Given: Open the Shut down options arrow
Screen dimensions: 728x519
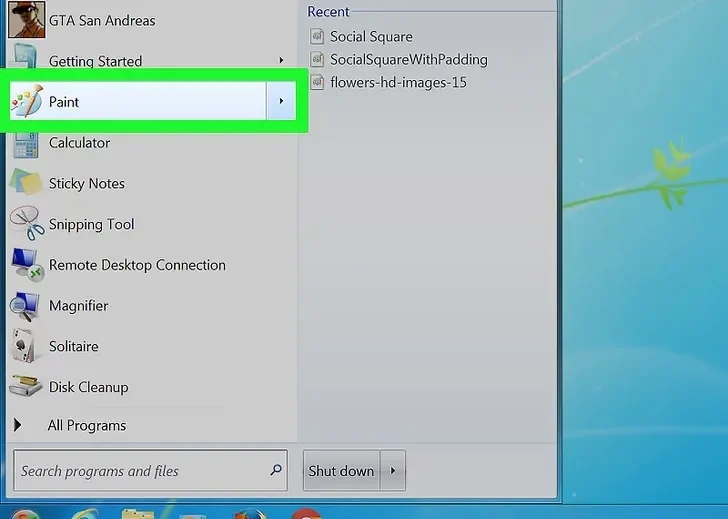Looking at the screenshot, I should pyautogui.click(x=393, y=471).
